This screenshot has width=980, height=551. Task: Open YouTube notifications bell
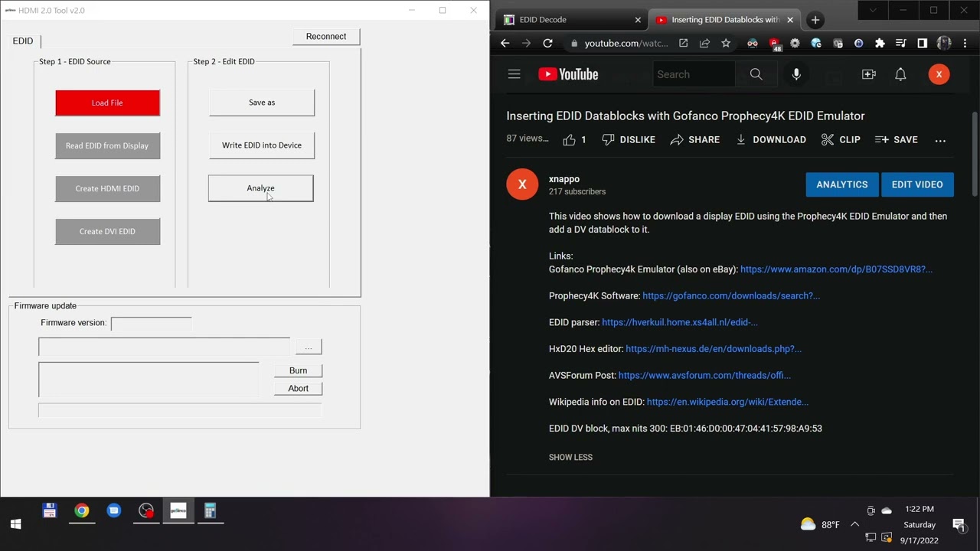(900, 74)
